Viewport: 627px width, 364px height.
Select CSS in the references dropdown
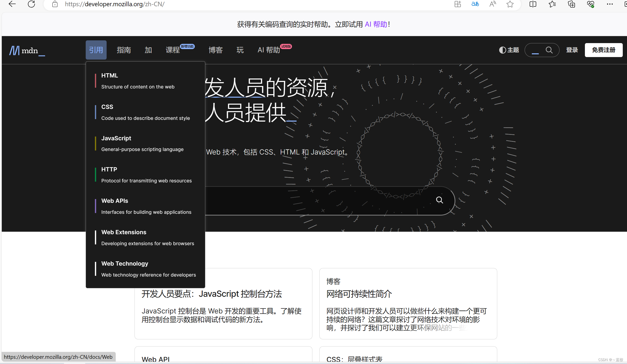pos(145,112)
